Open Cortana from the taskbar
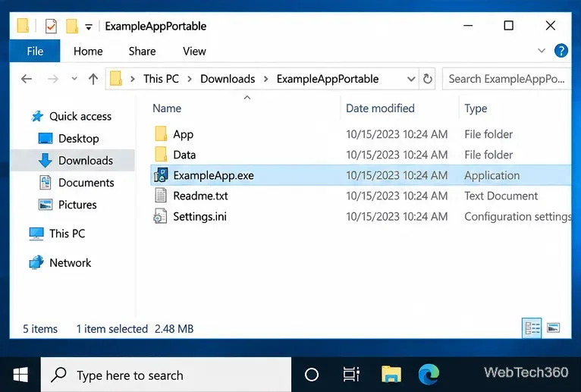The image size is (581, 392). [311, 375]
